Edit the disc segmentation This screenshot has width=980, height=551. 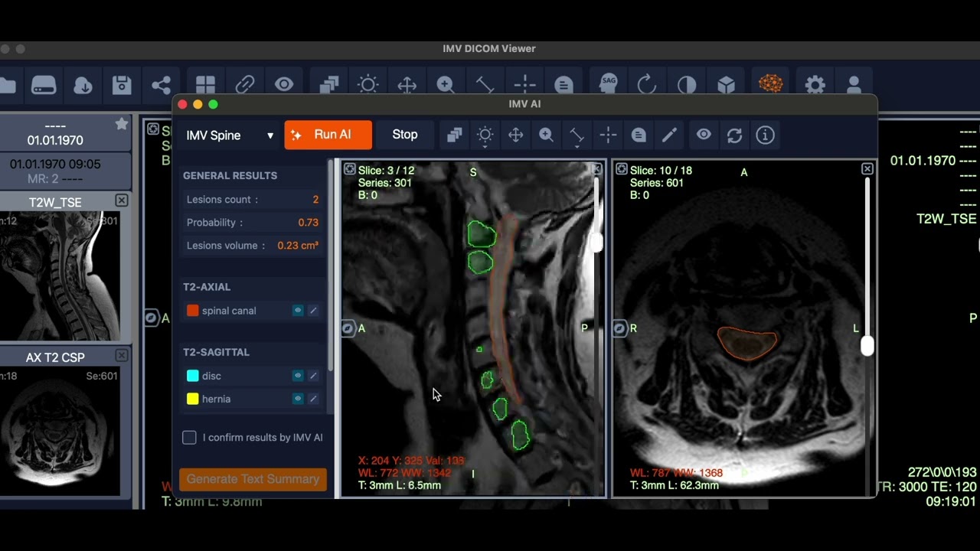(313, 376)
